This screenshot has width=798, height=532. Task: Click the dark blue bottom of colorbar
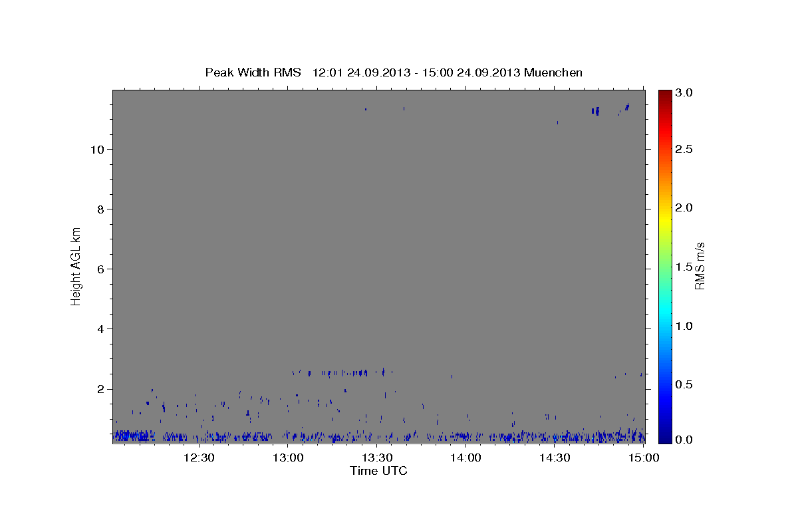[665, 439]
